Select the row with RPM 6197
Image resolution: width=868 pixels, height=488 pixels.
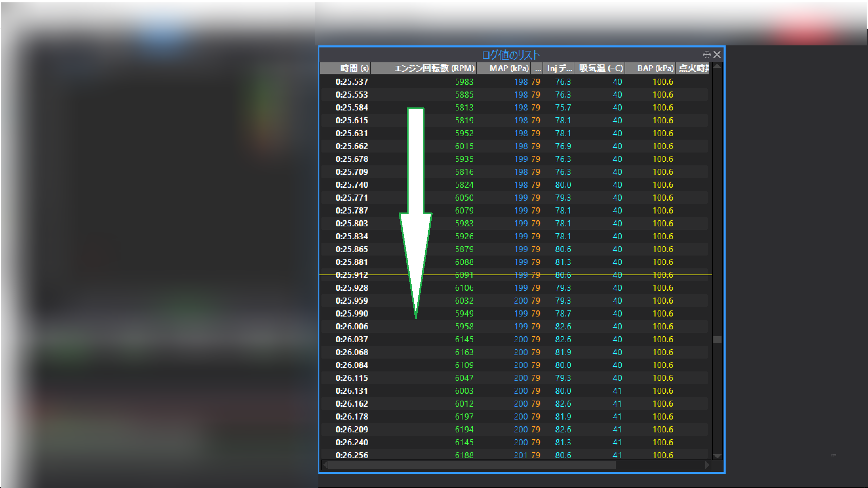click(x=464, y=416)
